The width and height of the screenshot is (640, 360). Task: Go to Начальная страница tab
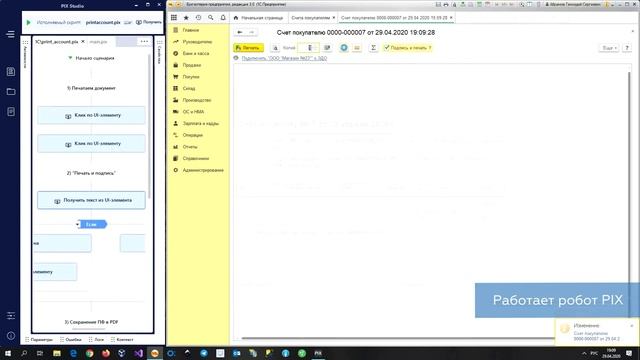click(x=258, y=18)
